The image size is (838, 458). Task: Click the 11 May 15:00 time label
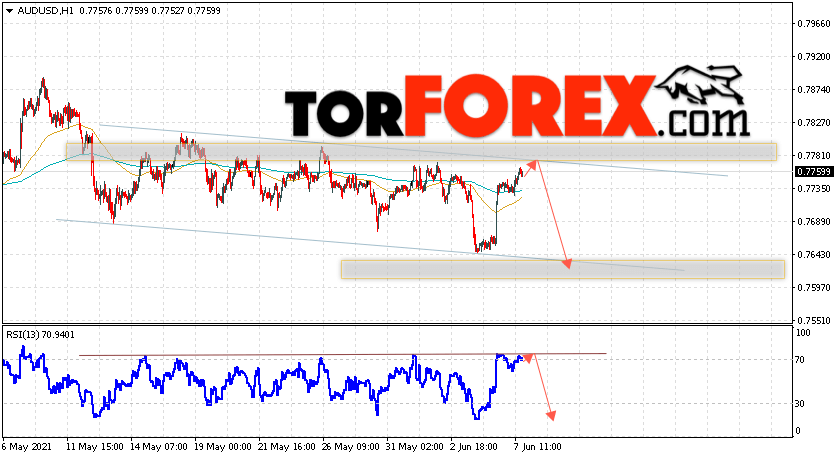tap(95, 446)
